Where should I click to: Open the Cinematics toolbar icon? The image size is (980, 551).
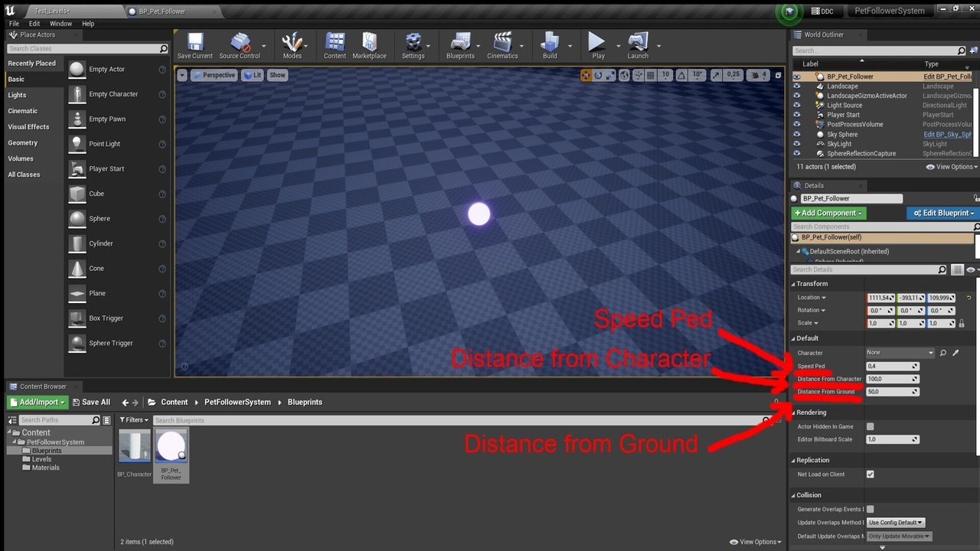coord(502,46)
